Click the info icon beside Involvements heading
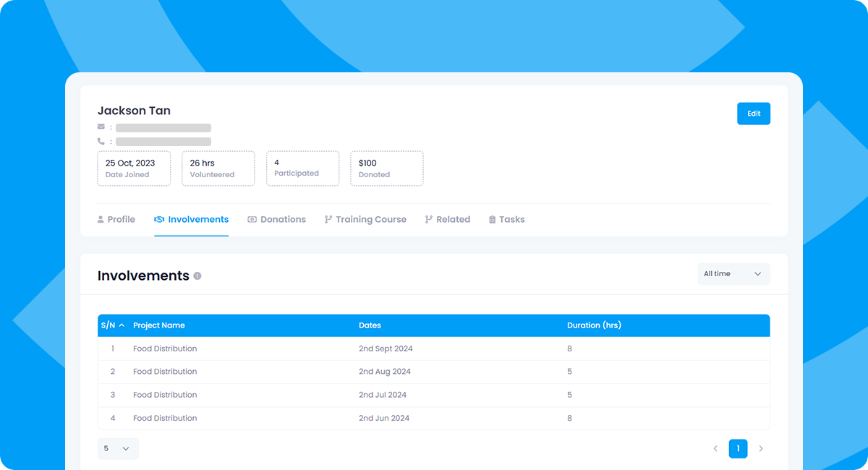Screen dimensions: 868x470 click(198, 275)
